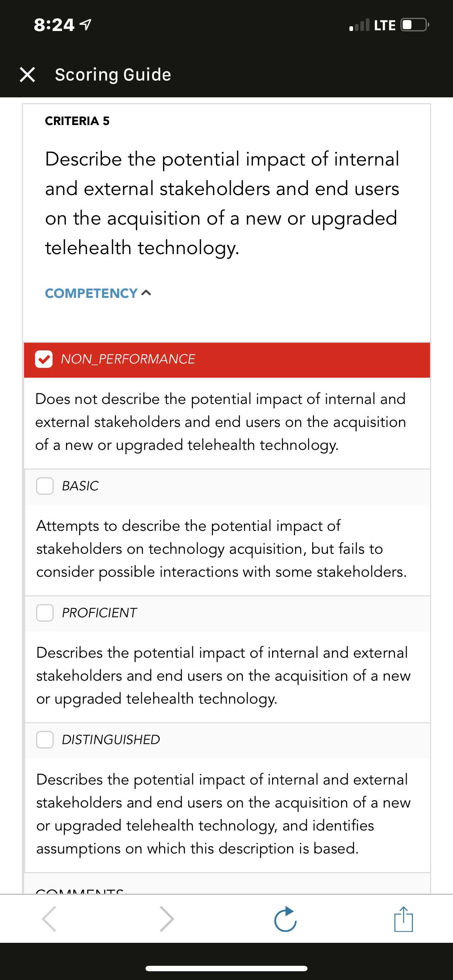This screenshot has height=980, width=453.
Task: Open the share sheet icon
Action: (x=403, y=919)
